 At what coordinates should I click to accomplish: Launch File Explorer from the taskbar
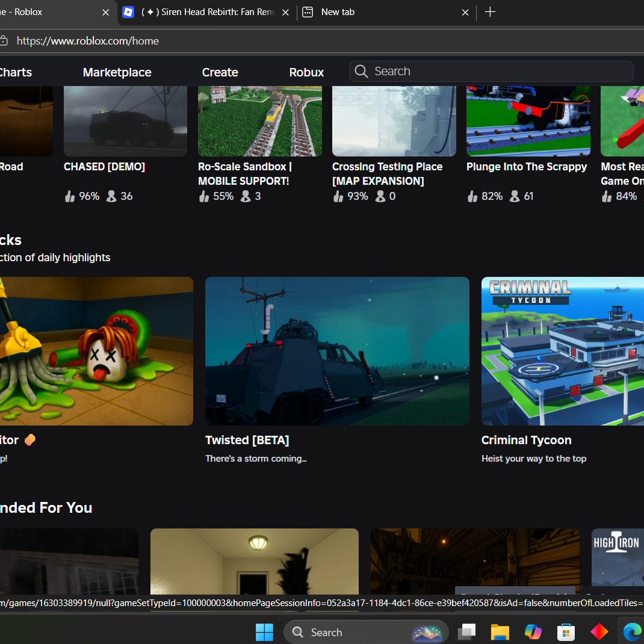[500, 632]
